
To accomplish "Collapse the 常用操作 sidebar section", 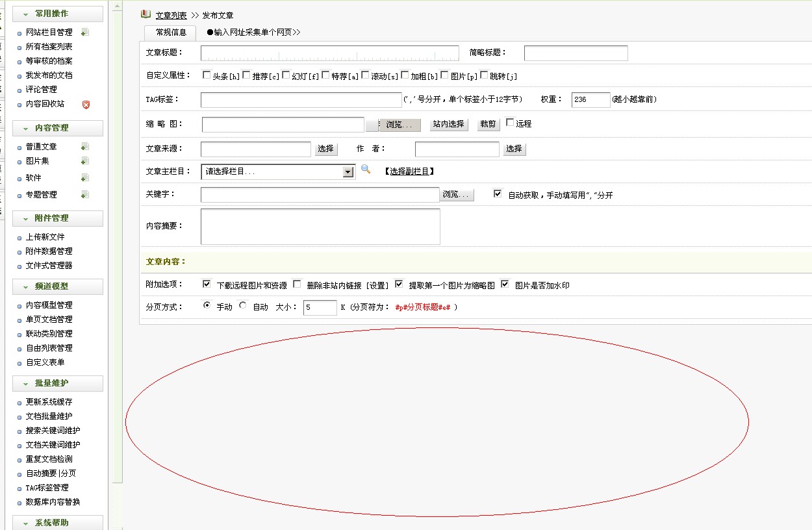I will click(58, 14).
